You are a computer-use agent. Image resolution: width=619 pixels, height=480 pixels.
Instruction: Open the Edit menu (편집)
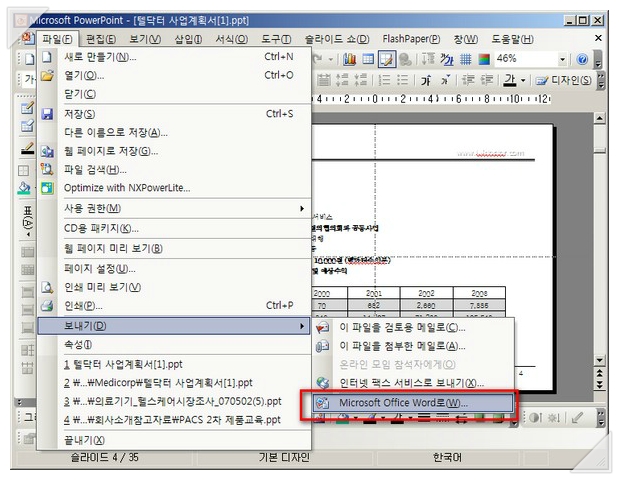click(101, 39)
